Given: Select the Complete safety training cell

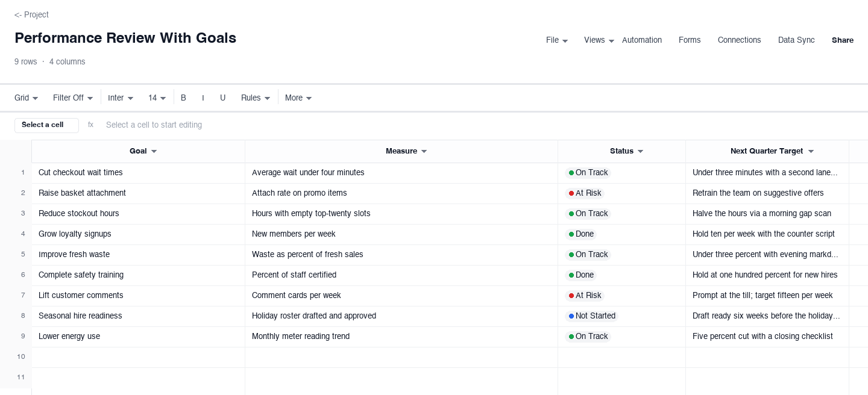Looking at the screenshot, I should click(138, 275).
